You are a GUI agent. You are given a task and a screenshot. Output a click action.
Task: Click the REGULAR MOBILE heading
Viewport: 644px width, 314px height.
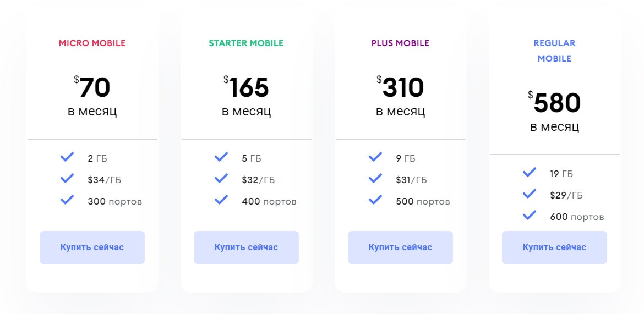point(554,51)
